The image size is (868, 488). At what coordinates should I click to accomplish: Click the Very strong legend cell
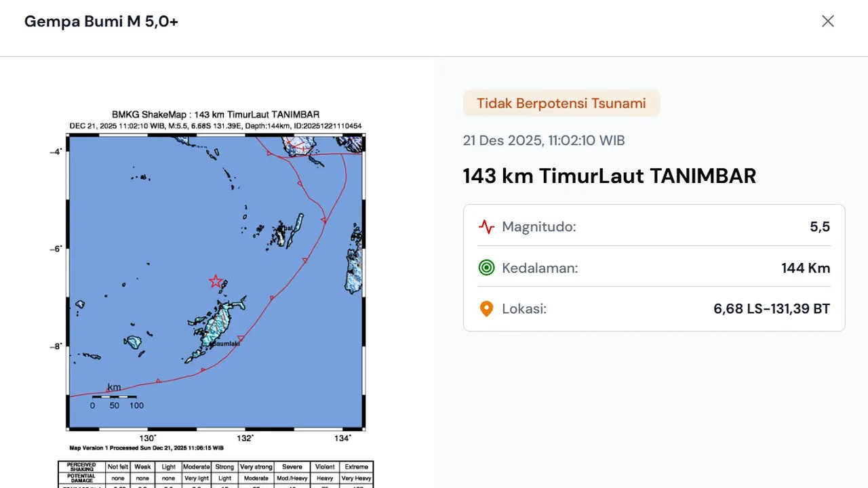[256, 467]
